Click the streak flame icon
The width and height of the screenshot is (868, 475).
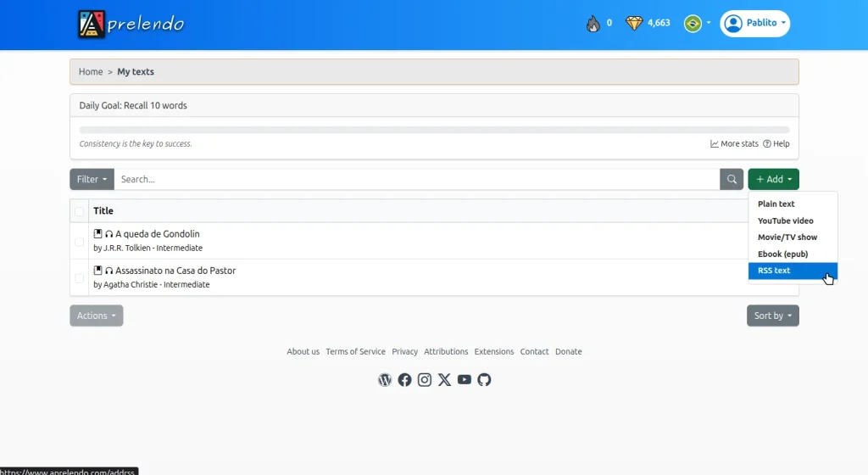(x=593, y=24)
